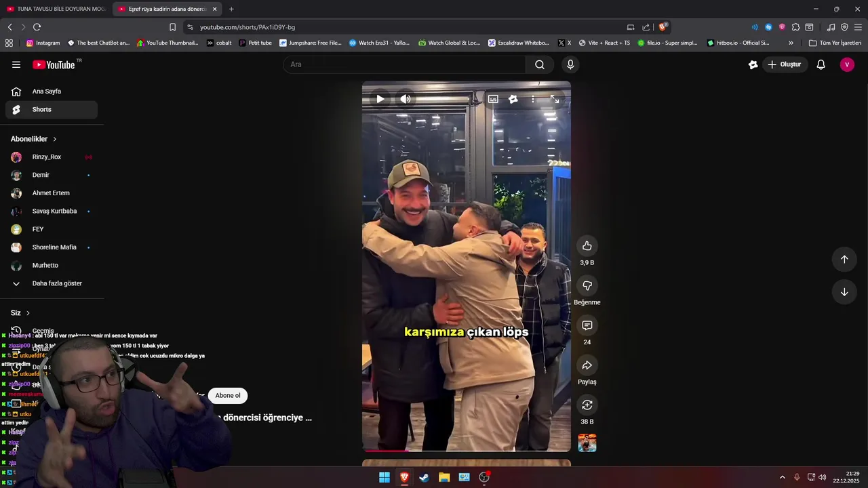Open Shoreline Mafia subscription
The height and width of the screenshot is (488, 868).
coord(52,247)
